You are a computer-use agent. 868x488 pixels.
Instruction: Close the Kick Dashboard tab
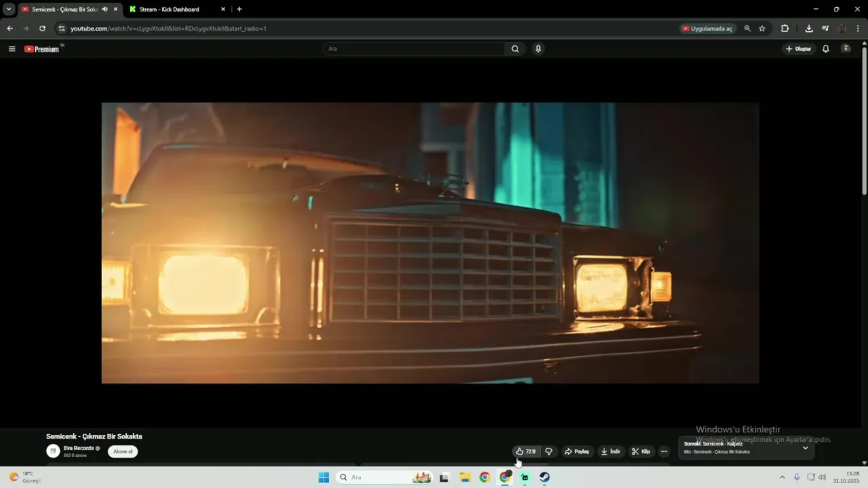point(223,9)
